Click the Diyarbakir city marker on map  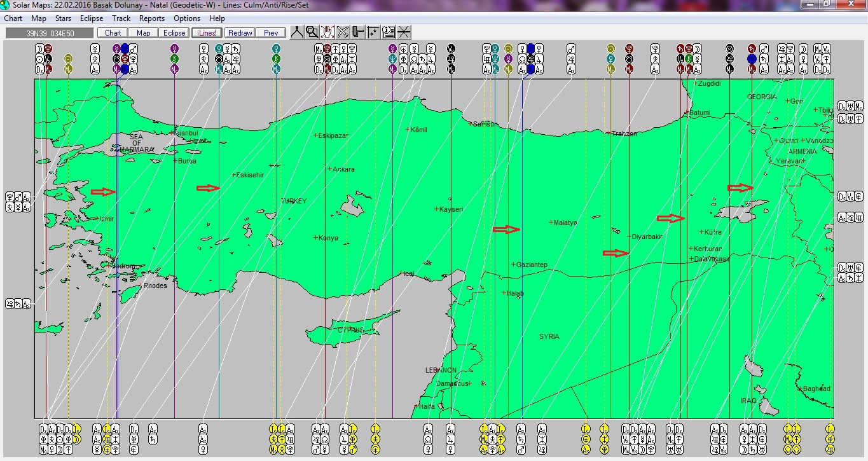tap(629, 237)
